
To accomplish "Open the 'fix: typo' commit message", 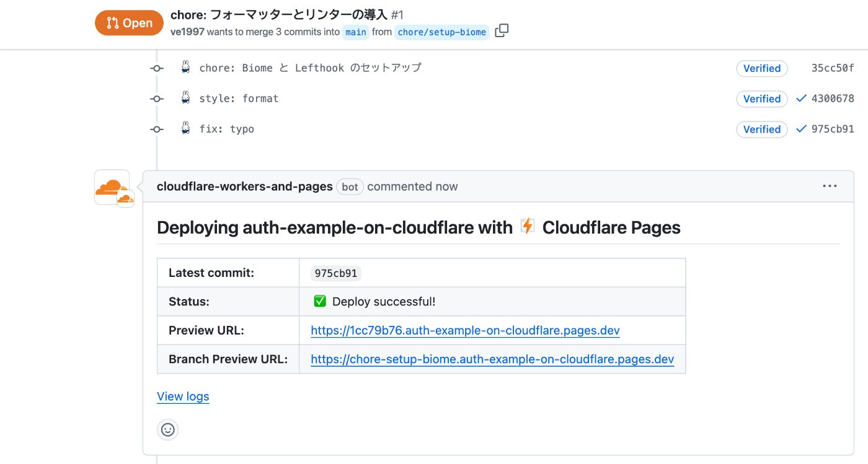I will click(x=226, y=129).
